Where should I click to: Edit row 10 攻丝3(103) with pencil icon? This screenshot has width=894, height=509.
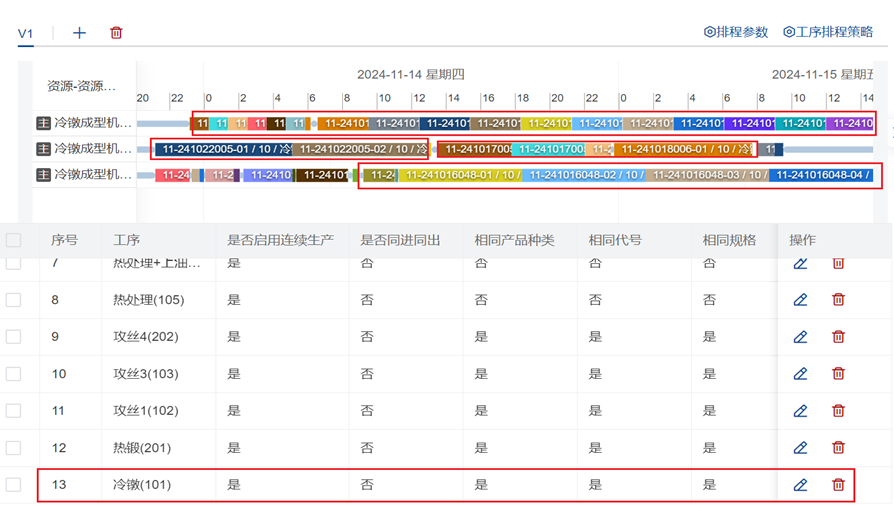tap(800, 374)
